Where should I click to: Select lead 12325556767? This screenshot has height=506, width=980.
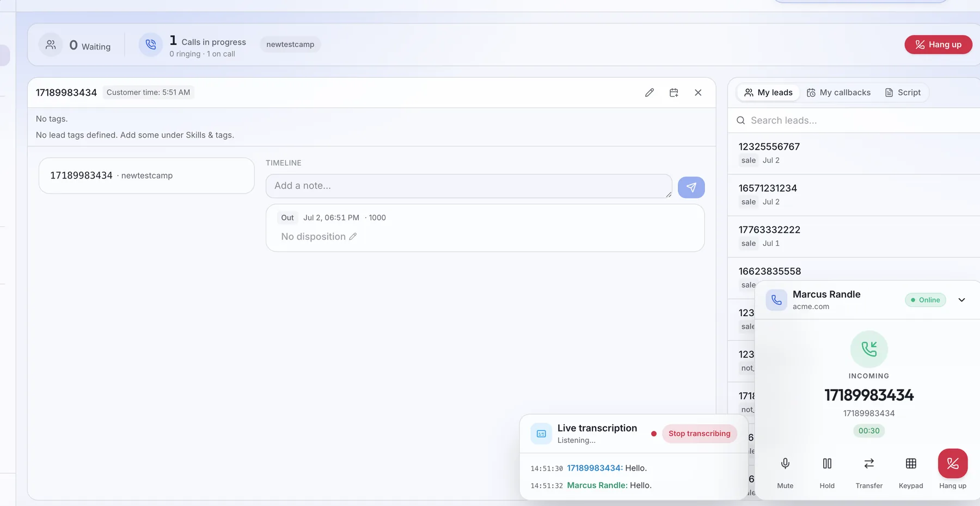[x=854, y=153]
